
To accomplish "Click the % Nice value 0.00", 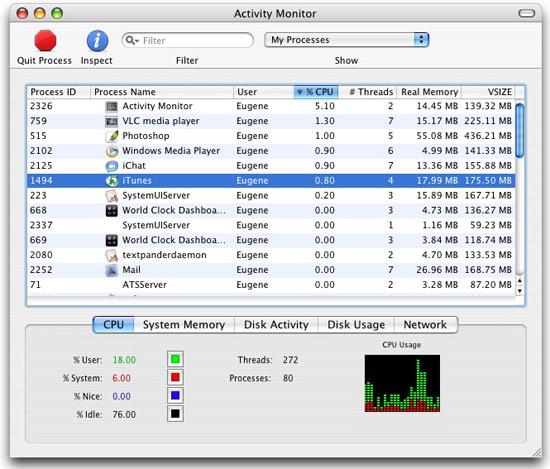I will (121, 396).
